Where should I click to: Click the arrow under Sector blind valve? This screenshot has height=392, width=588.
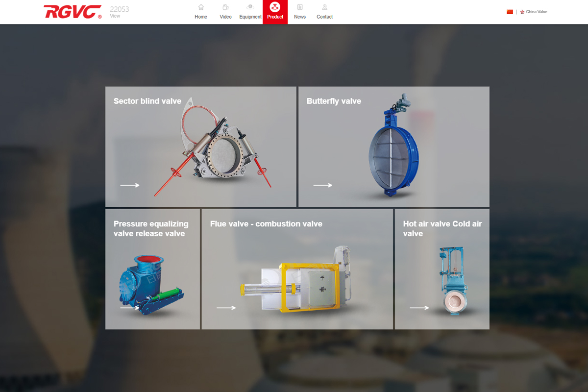(130, 185)
